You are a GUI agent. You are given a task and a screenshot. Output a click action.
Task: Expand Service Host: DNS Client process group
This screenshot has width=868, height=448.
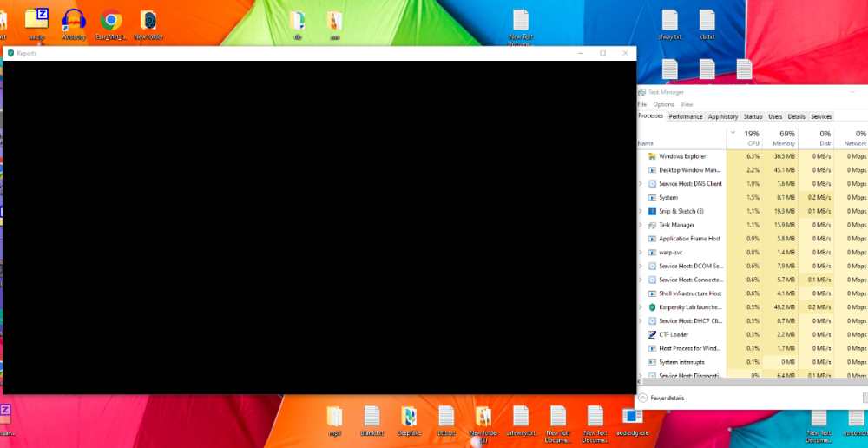click(x=641, y=184)
